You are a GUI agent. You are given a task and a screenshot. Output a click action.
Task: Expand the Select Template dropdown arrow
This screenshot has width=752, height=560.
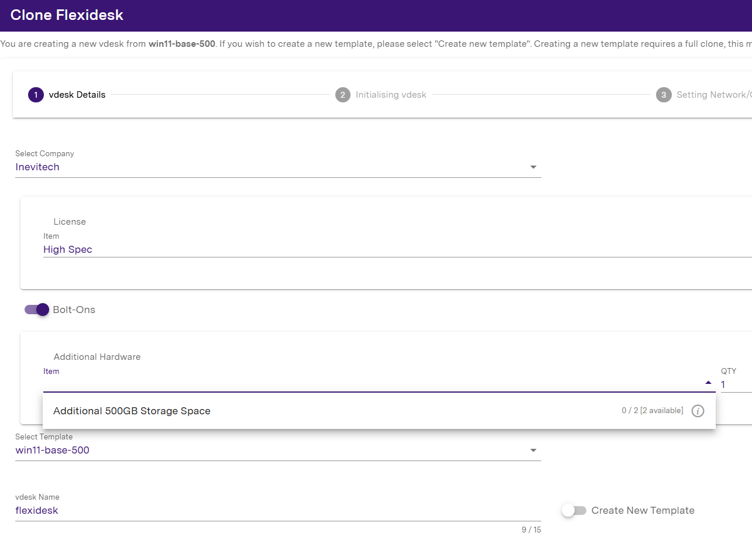pyautogui.click(x=533, y=451)
